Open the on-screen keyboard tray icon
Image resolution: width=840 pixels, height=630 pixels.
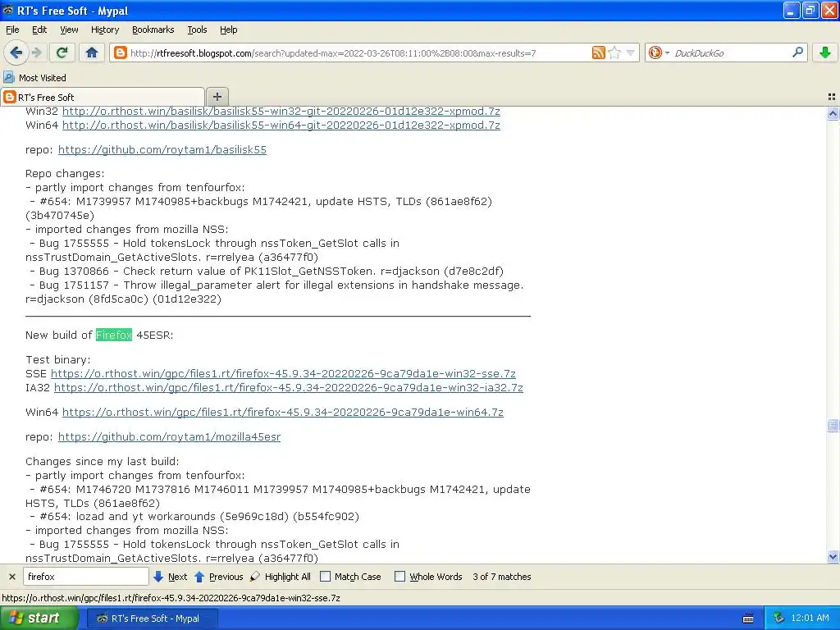pos(748,619)
